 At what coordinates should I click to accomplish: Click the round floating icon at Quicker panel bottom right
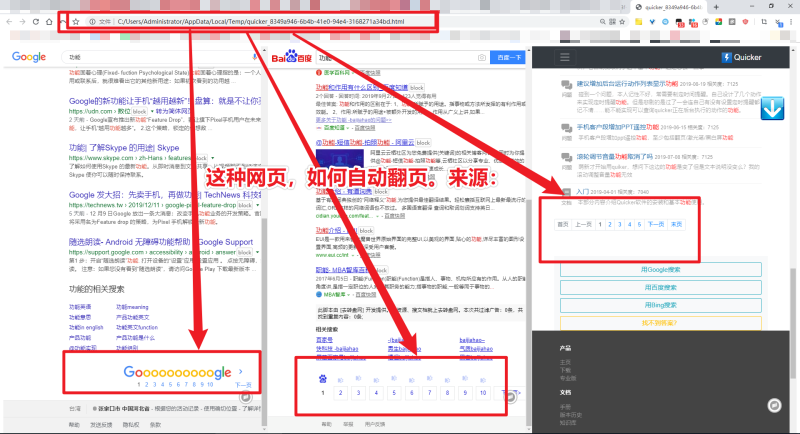[774, 405]
